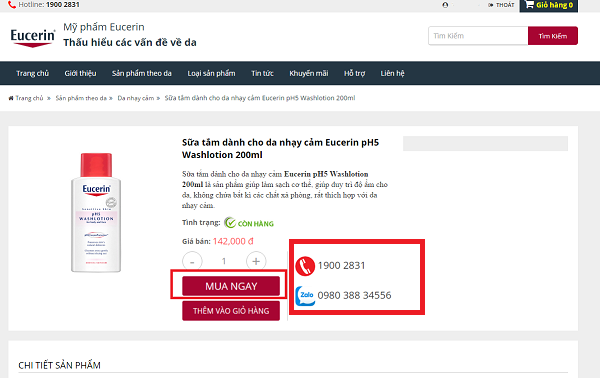The height and width of the screenshot is (378, 600).
Task: Click the Tìm Kiếm search button
Action: click(x=553, y=36)
